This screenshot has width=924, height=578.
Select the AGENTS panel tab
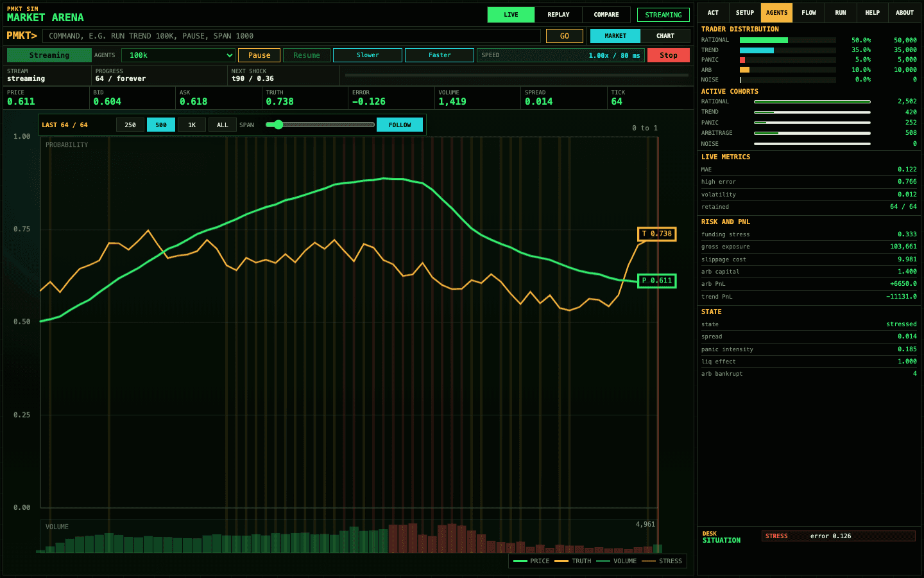pos(776,13)
